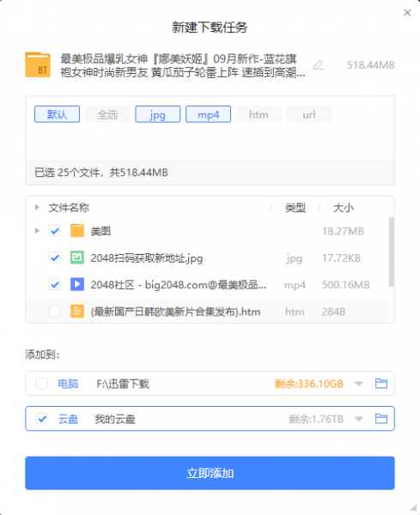Toggle the mp4 file type filter
This screenshot has height=515, width=420.
208,114
